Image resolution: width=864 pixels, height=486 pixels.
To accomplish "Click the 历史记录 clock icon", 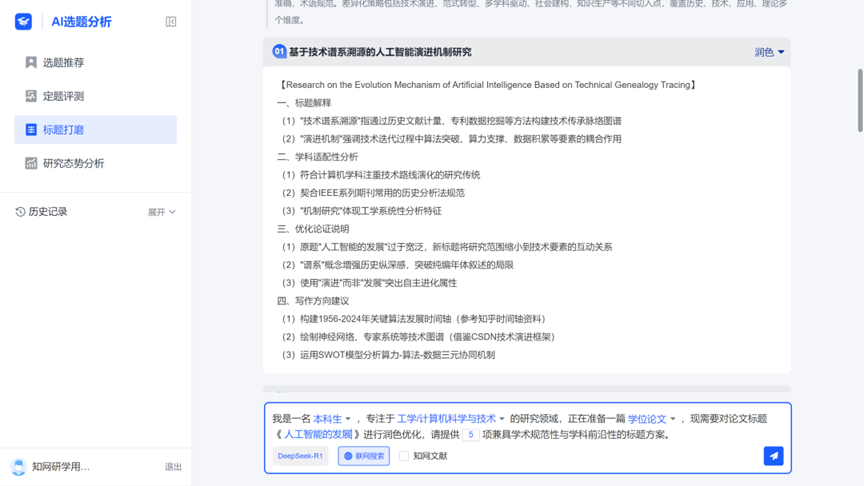I will click(x=20, y=212).
